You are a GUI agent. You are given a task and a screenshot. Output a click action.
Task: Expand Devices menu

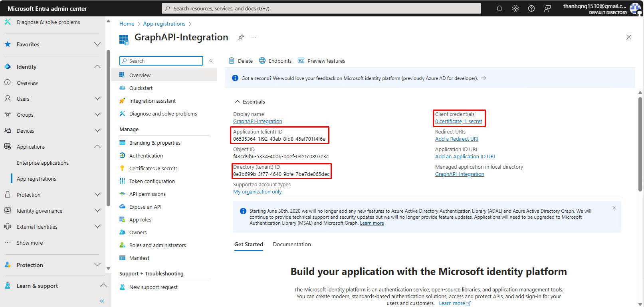(97, 130)
